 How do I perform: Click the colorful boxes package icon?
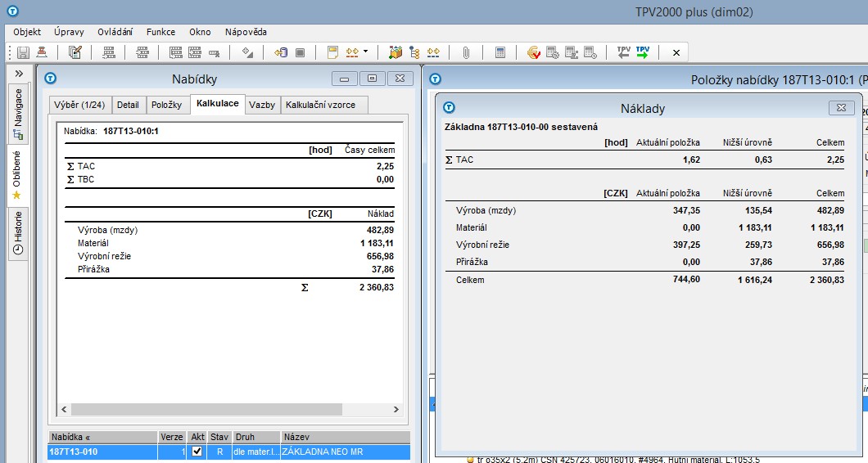[x=396, y=52]
